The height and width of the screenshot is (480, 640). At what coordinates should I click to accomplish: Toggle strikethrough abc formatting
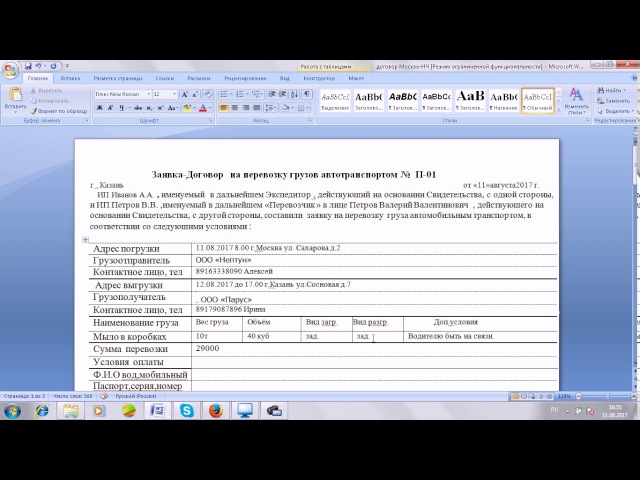[x=138, y=108]
